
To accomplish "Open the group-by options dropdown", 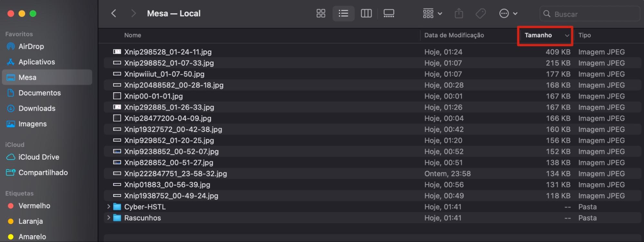I will pos(432,14).
